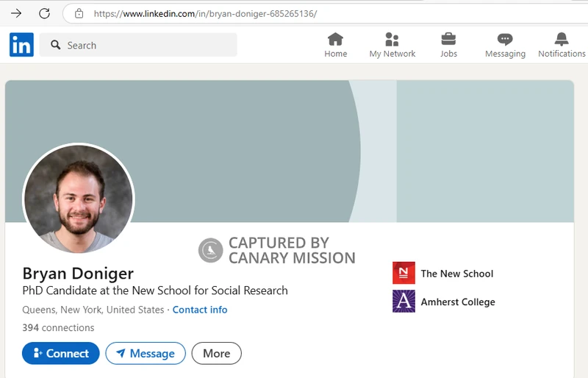Viewport: 588px width, 378px height.
Task: Select the URL in the address bar
Action: 205,14
